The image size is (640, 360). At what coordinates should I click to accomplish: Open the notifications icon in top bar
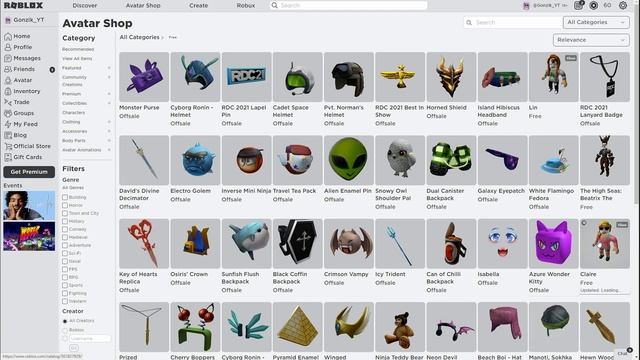(x=578, y=5)
